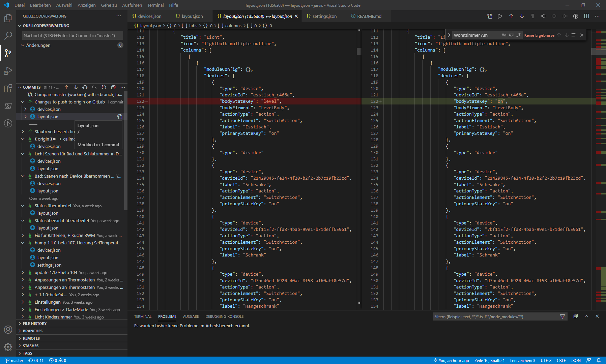This screenshot has height=364, width=606.
Task: Click sync changes indicator in status bar
Action: (x=36, y=360)
